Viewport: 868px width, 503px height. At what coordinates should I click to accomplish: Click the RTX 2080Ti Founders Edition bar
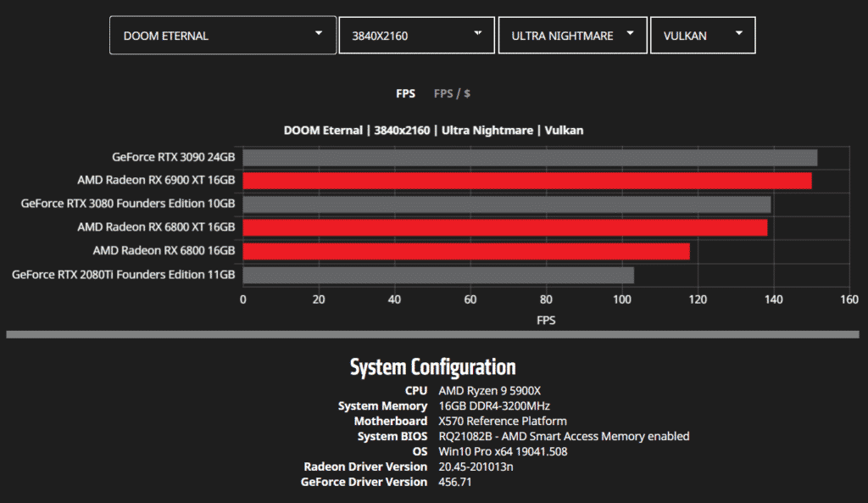[438, 275]
